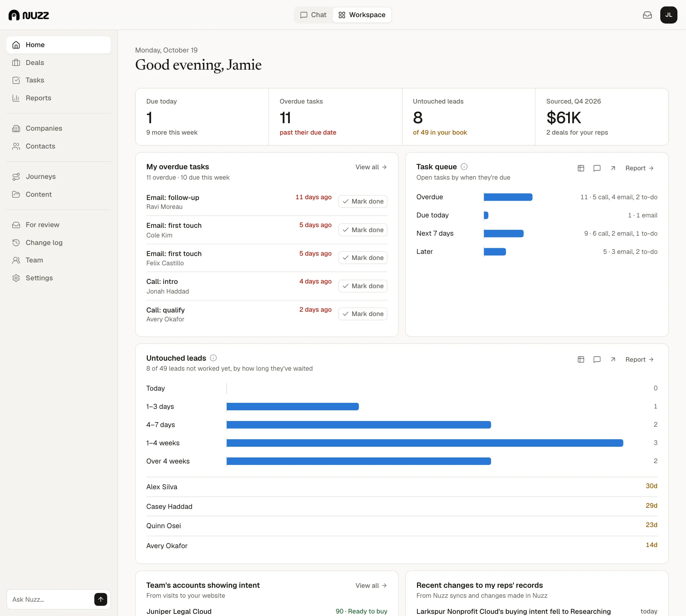Open Quinn Osei lead row
The image size is (686, 616).
[402, 526]
